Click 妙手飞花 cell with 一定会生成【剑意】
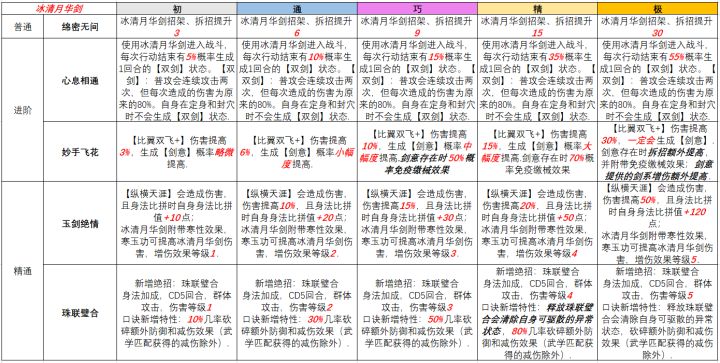 pos(658,151)
